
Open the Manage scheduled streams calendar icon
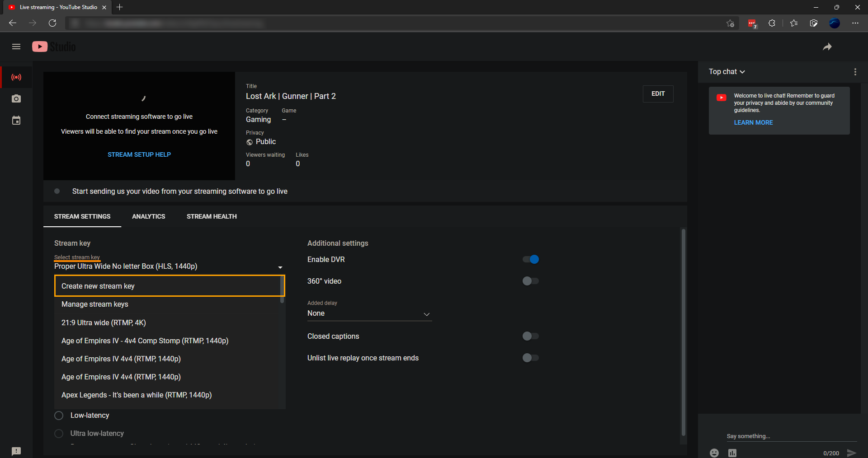point(16,121)
